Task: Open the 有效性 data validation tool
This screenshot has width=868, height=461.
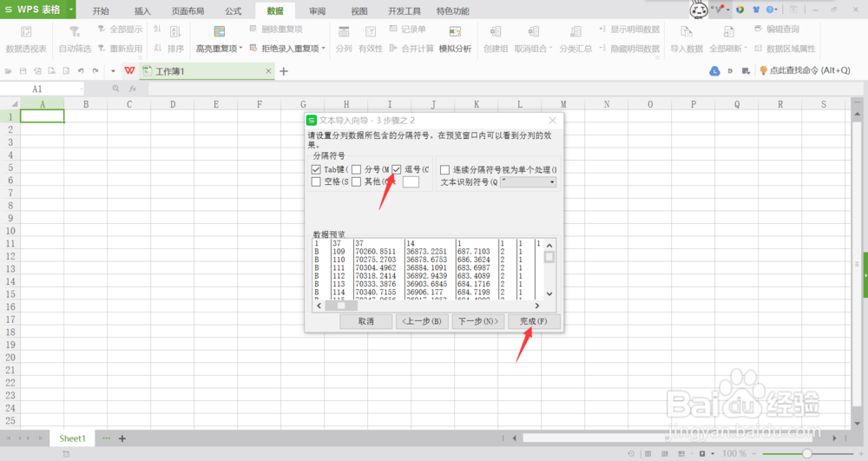Action: tap(371, 39)
